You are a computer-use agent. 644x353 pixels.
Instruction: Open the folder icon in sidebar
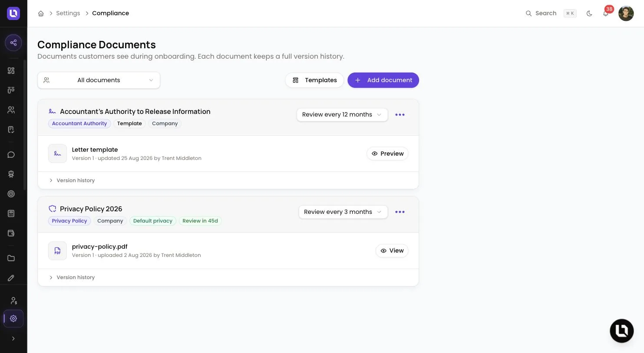coord(11,258)
